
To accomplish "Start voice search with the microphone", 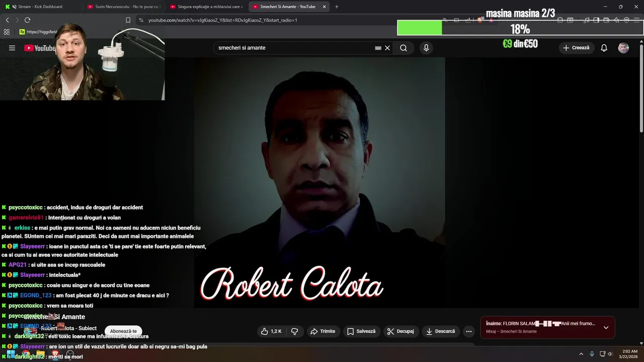I will (x=426, y=48).
